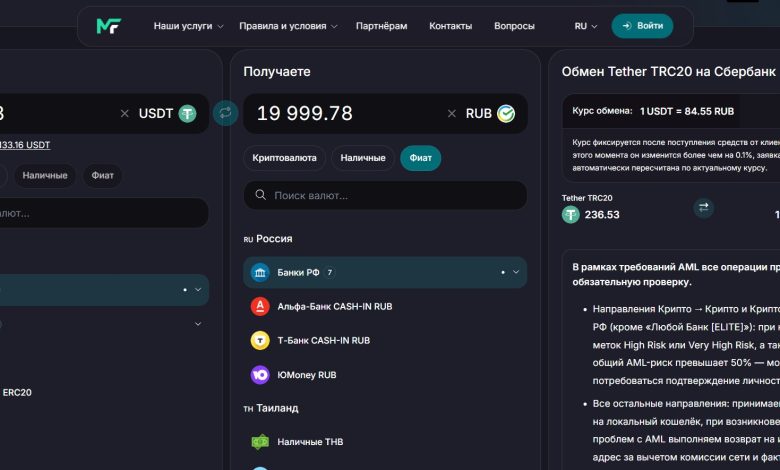Click the green cash THB icon
This screenshot has width=780, height=470.
coord(260,442)
